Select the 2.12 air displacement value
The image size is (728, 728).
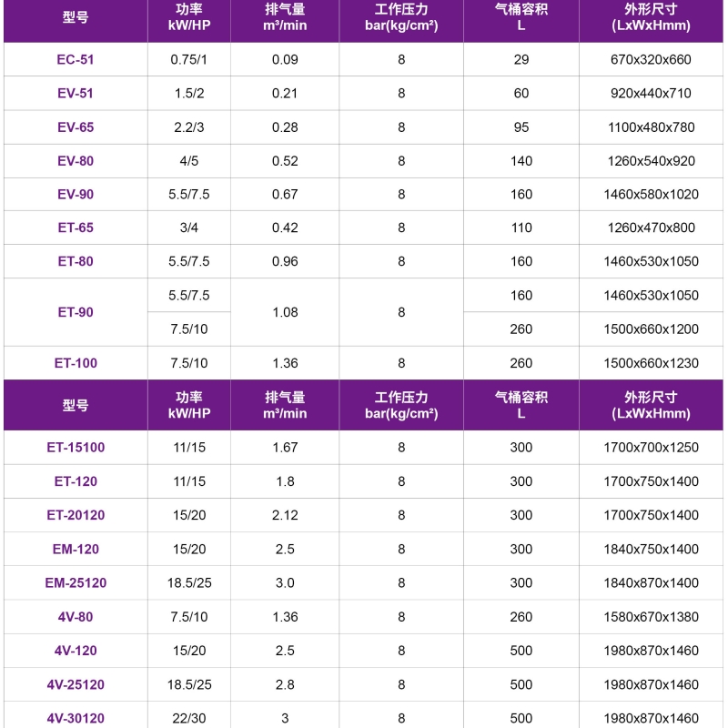pyautogui.click(x=285, y=515)
